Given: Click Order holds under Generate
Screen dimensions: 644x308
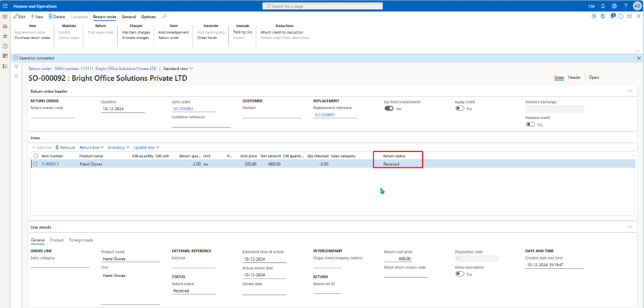Looking at the screenshot, I should (207, 38).
